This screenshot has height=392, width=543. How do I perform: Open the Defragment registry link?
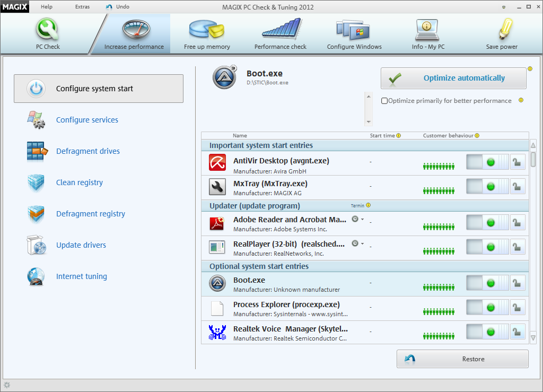coord(91,214)
